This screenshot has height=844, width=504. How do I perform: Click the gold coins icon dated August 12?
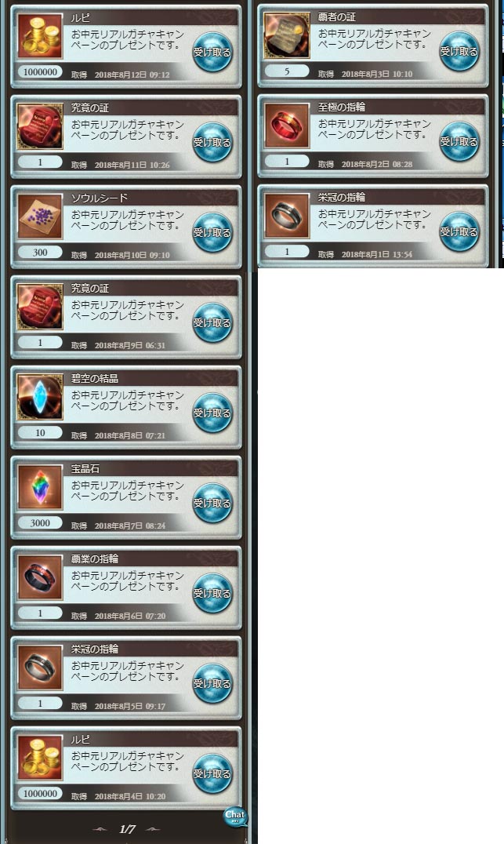point(40,36)
